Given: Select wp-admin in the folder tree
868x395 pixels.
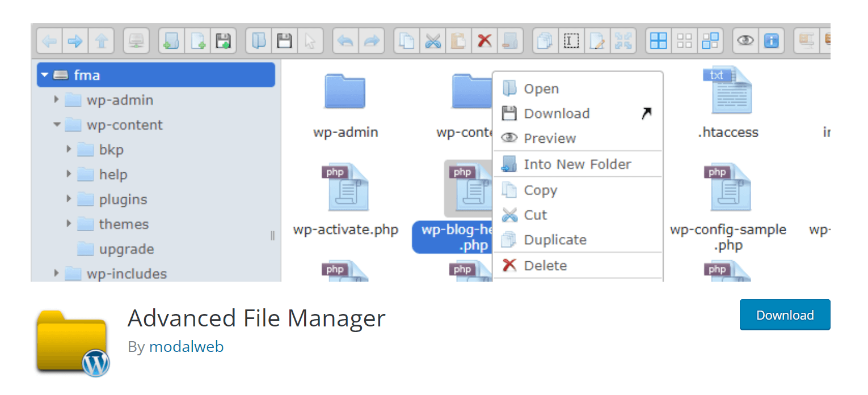Looking at the screenshot, I should (120, 100).
